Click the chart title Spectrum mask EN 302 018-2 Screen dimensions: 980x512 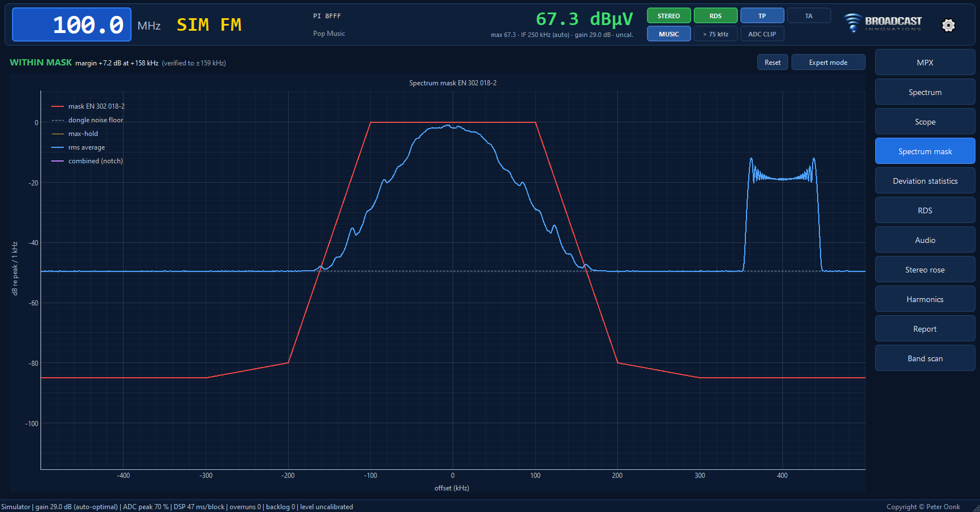coord(453,83)
